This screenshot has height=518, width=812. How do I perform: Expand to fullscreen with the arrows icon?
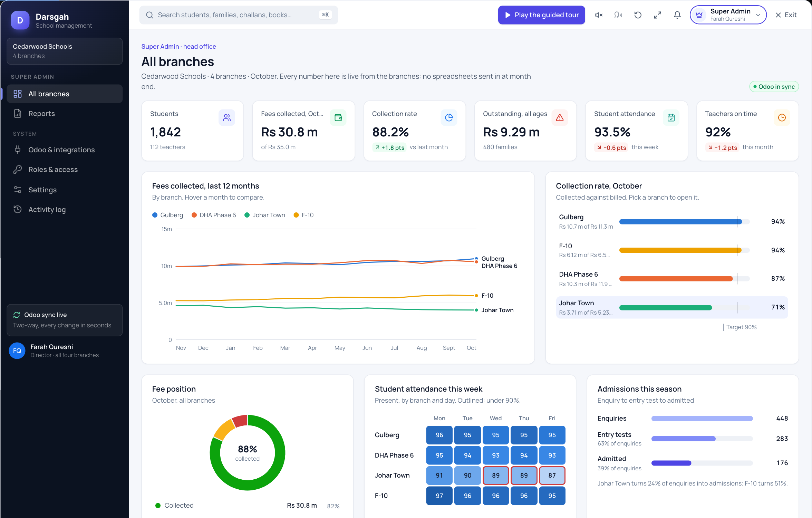[x=658, y=15]
